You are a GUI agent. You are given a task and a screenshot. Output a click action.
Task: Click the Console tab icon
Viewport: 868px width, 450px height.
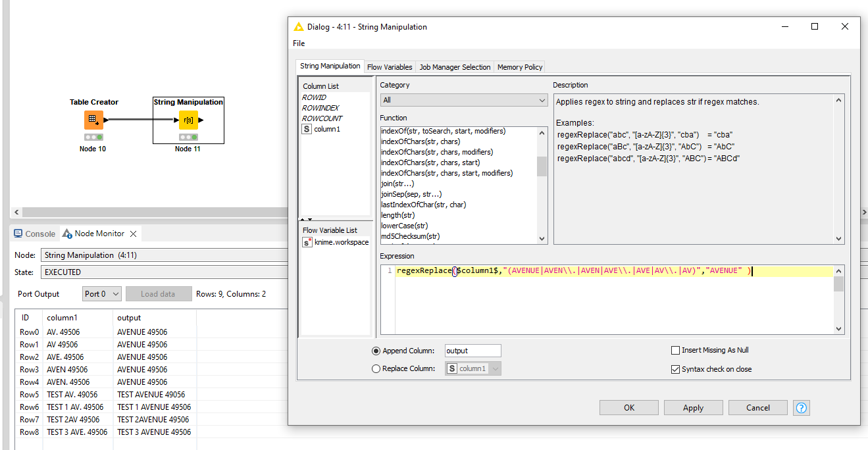18,234
